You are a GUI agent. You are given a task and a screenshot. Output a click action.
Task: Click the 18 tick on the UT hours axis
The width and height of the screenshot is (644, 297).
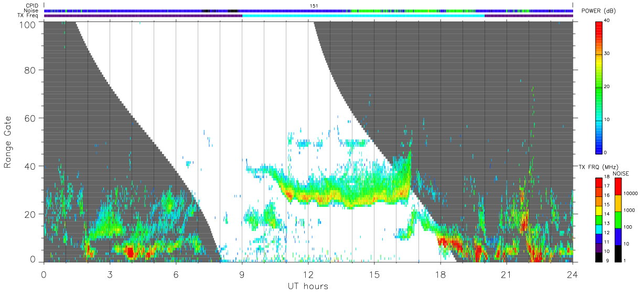pyautogui.click(x=441, y=274)
